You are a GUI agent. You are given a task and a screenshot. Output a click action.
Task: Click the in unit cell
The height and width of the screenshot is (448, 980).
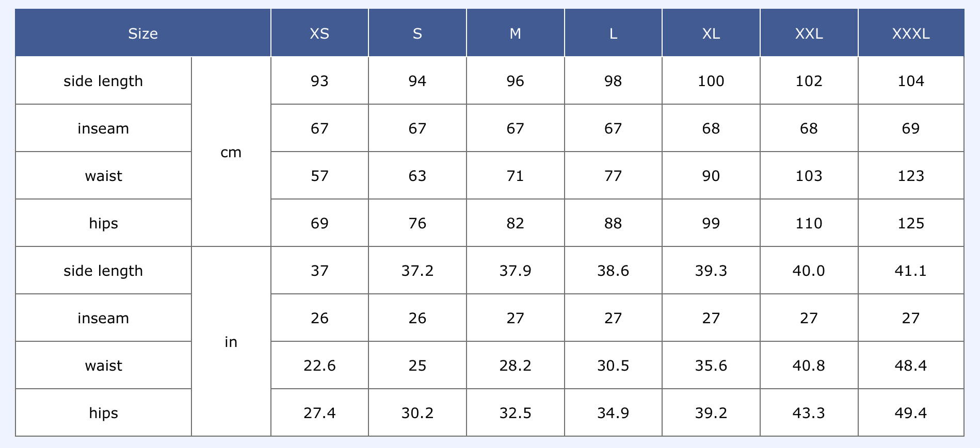coord(231,342)
